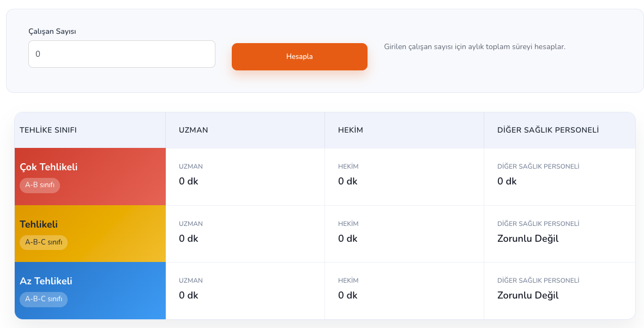Click the yellow Tehlikeli row title

[39, 224]
